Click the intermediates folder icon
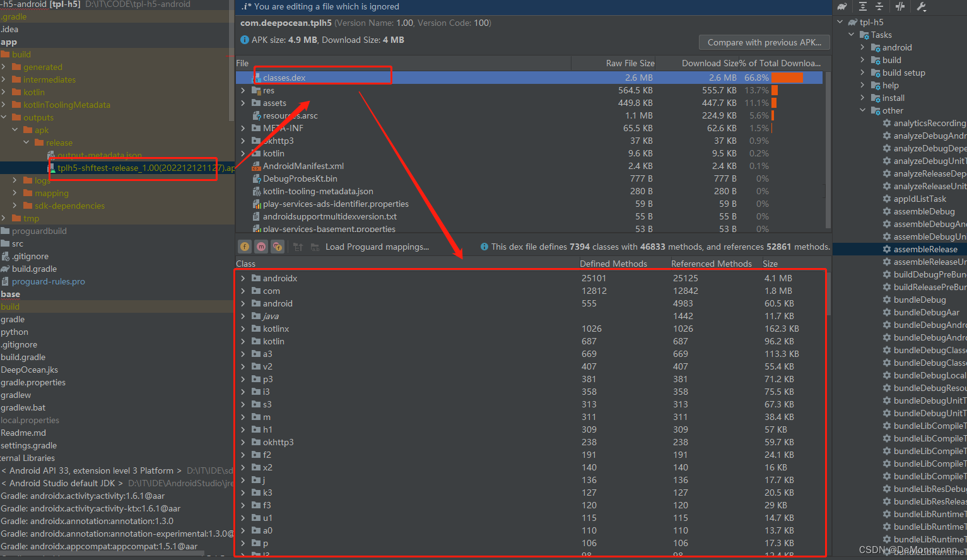The image size is (967, 560). (16, 79)
